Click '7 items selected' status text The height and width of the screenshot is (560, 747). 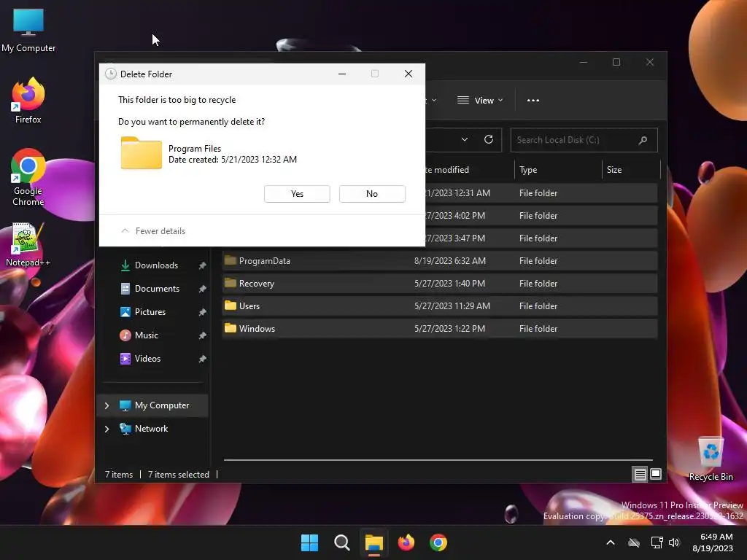(179, 474)
